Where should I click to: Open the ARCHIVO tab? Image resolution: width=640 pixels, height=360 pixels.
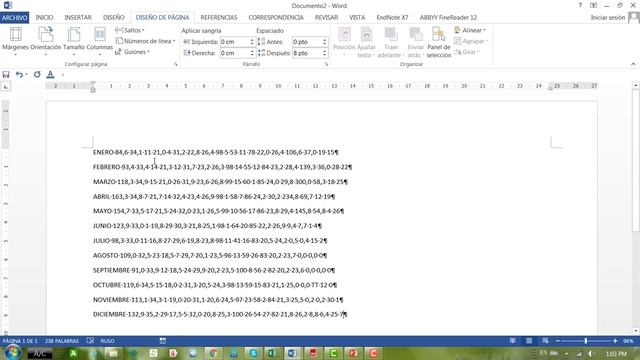(x=14, y=18)
